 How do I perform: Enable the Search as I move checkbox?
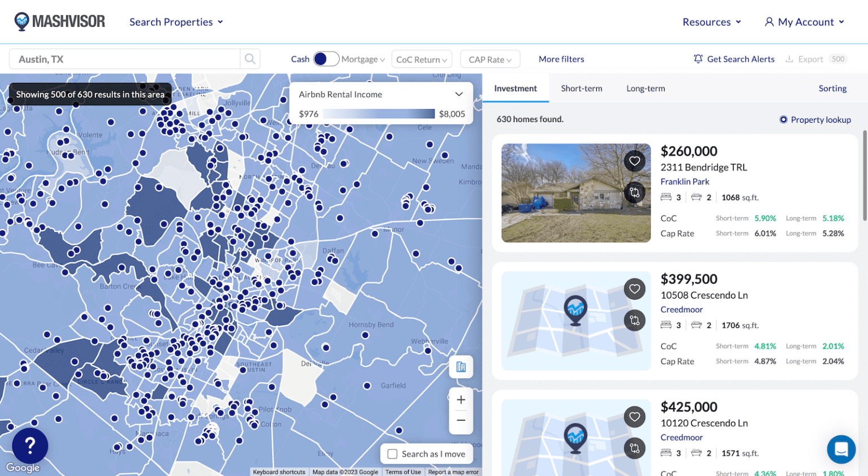point(393,453)
